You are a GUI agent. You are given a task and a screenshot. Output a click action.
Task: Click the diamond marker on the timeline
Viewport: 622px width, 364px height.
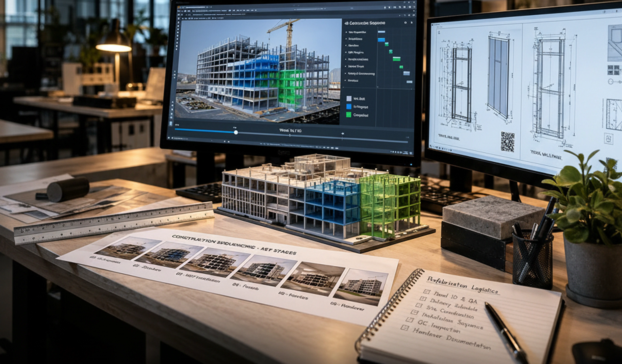[x=343, y=133]
